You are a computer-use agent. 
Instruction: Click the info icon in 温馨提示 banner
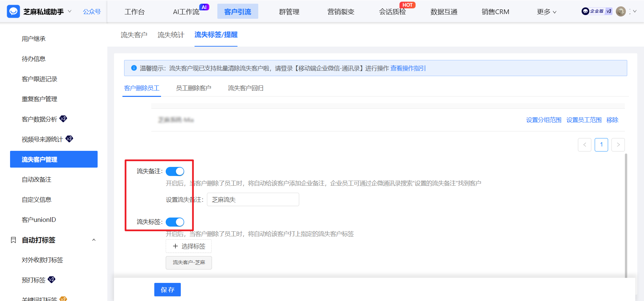[134, 68]
